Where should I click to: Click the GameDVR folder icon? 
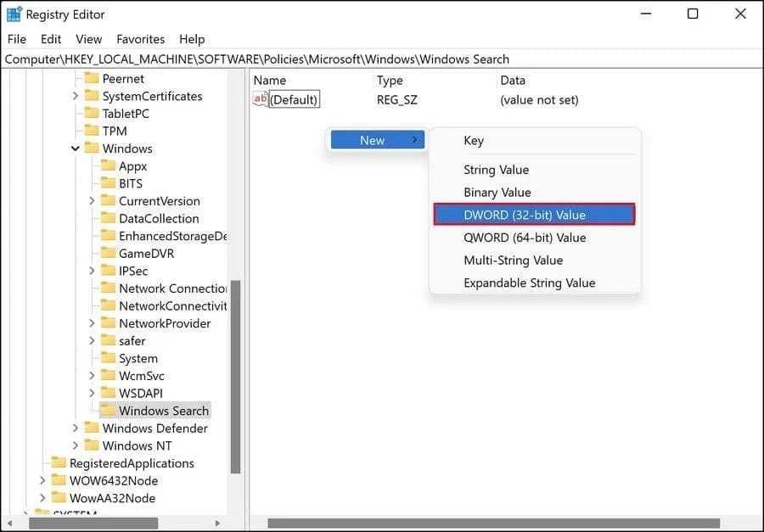click(108, 253)
